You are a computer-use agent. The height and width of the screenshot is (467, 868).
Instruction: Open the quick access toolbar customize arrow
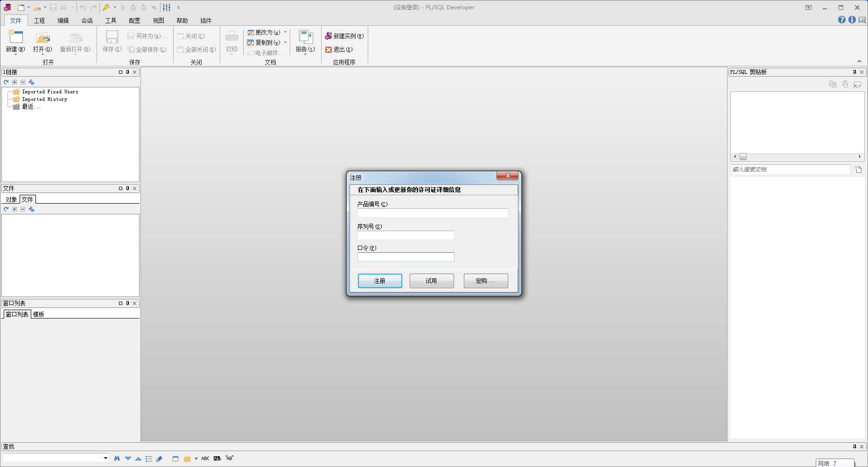pyautogui.click(x=178, y=7)
